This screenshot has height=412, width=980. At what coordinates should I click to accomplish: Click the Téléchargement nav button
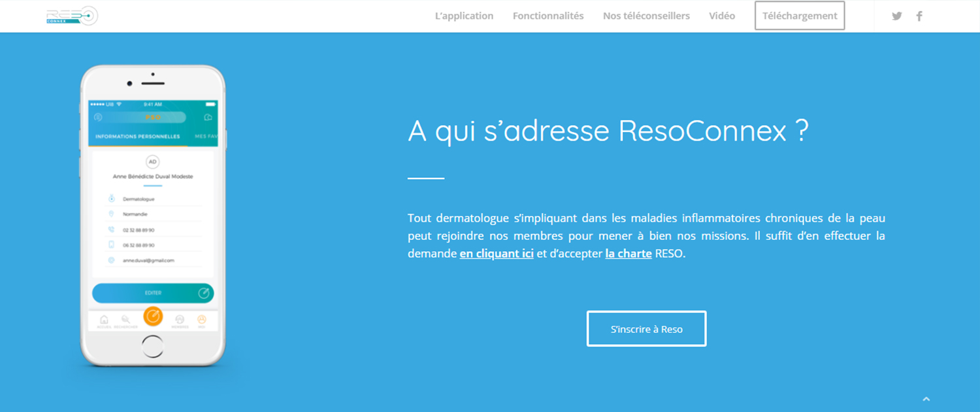click(x=800, y=16)
